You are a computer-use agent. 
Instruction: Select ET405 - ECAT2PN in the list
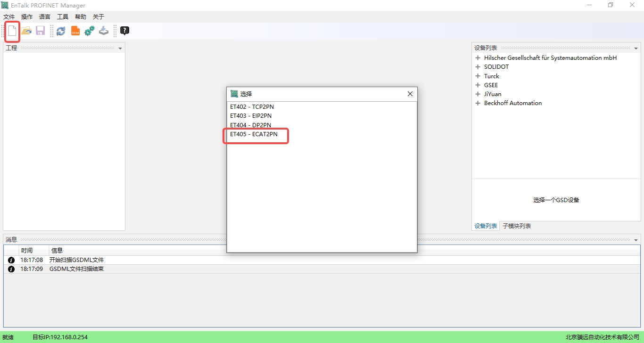[254, 134]
